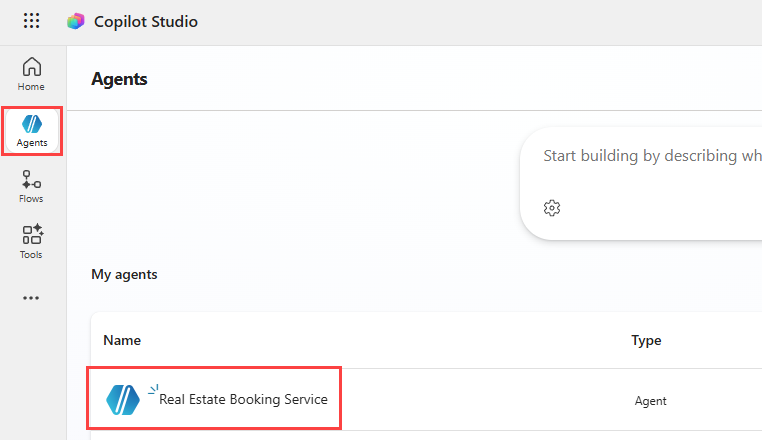Click the Home label in left navigation
Viewport: 762px width, 440px height.
(32, 87)
